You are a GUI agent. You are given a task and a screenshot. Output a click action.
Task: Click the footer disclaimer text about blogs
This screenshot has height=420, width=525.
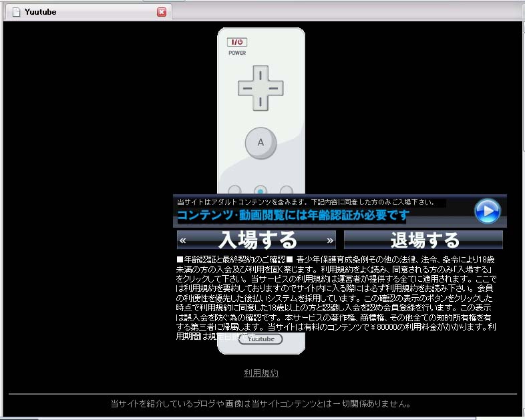coord(260,403)
